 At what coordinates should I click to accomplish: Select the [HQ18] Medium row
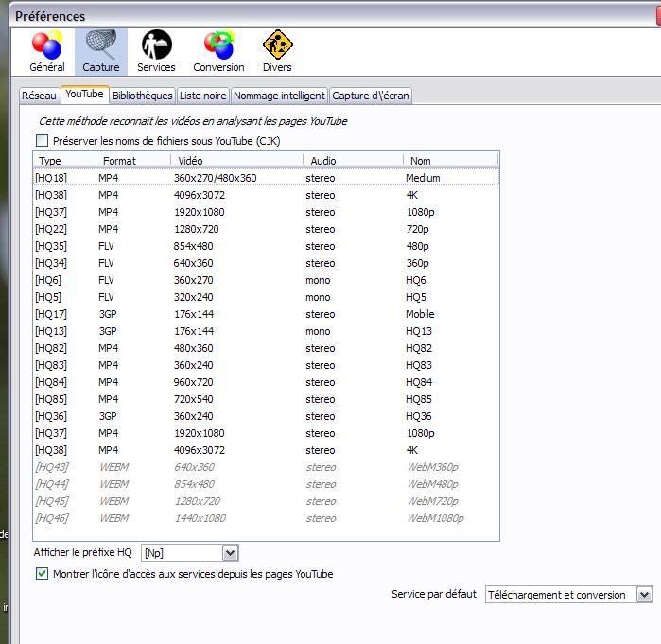click(x=266, y=178)
